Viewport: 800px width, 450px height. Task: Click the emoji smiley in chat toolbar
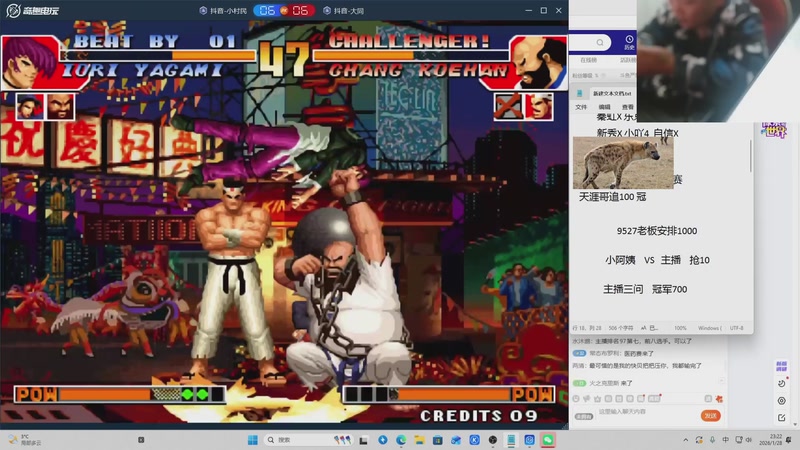click(576, 398)
